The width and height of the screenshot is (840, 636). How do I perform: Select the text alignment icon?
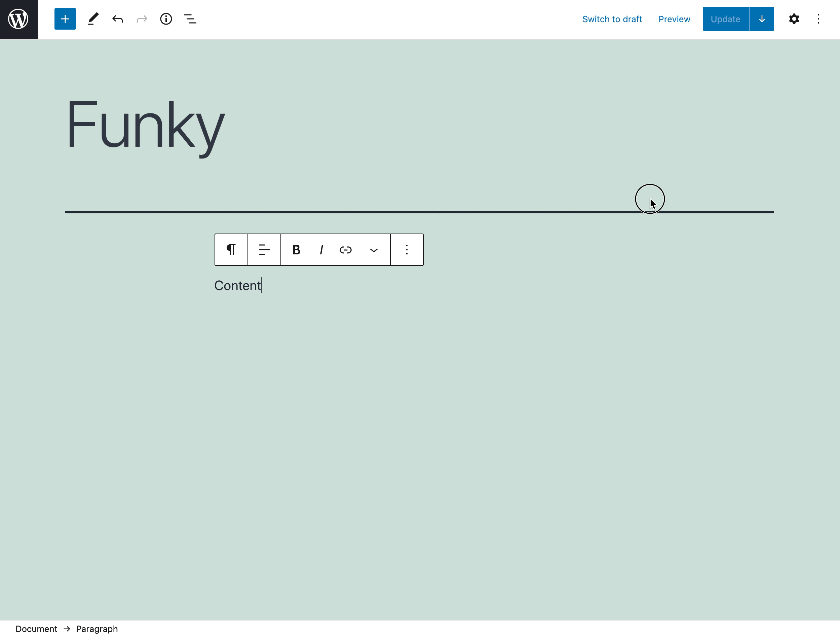coord(264,250)
